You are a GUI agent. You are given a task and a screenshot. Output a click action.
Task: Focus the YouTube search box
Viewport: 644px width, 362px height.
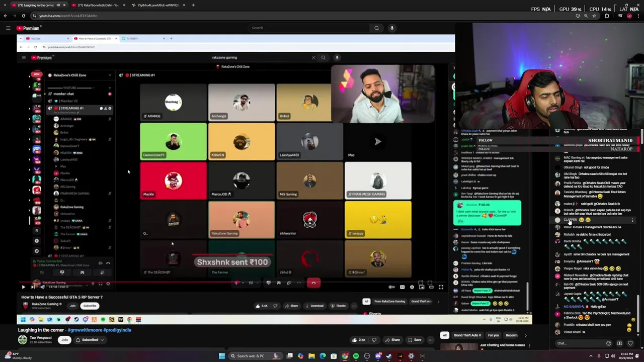(309, 28)
